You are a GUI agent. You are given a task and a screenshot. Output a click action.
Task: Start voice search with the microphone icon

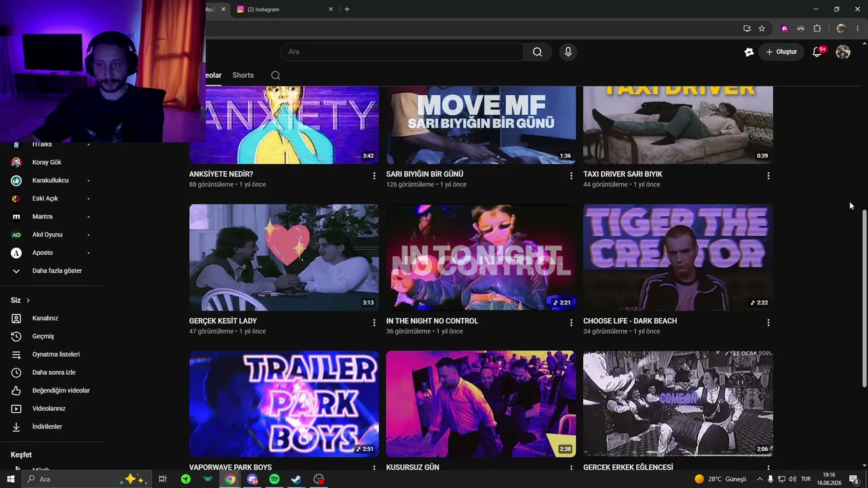click(568, 52)
